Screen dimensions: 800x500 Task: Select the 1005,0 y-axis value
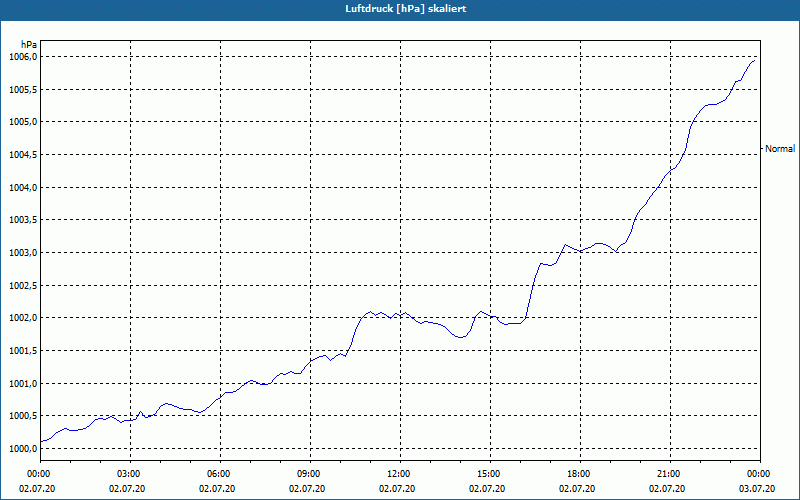[x=23, y=122]
